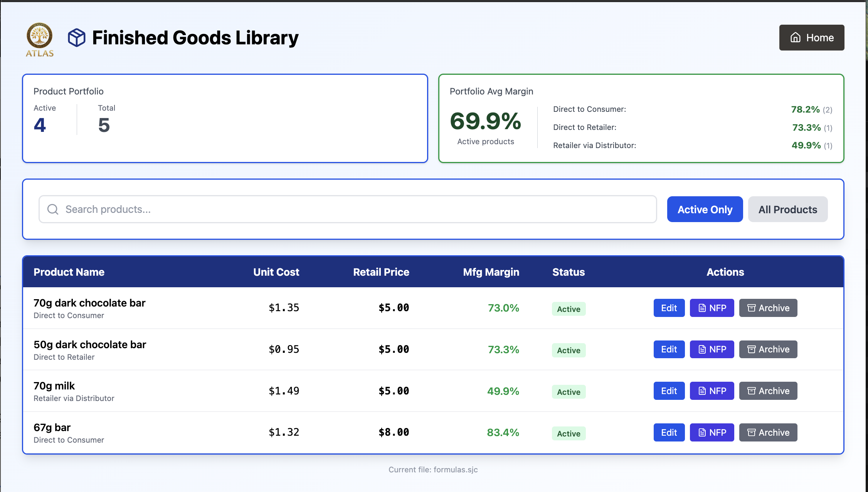Click the Retail Price column header

pyautogui.click(x=381, y=272)
